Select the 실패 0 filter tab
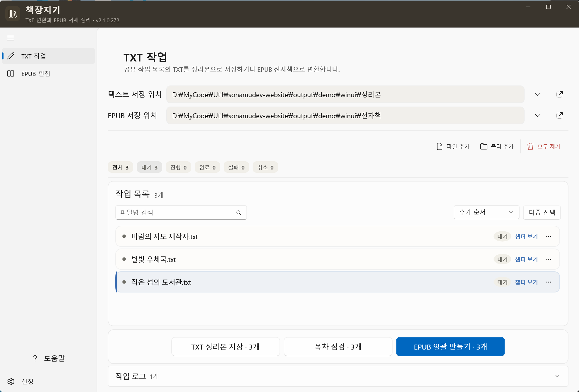 [x=236, y=167]
